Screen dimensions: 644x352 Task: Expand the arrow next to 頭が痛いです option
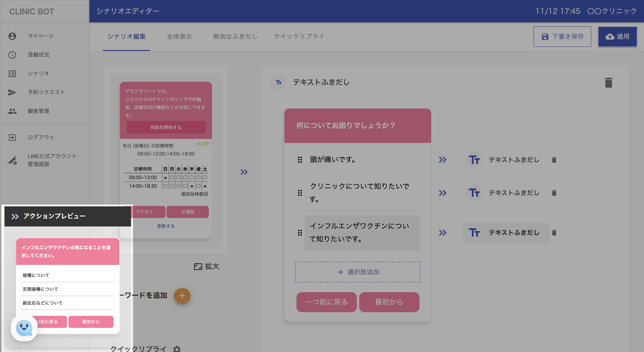443,160
